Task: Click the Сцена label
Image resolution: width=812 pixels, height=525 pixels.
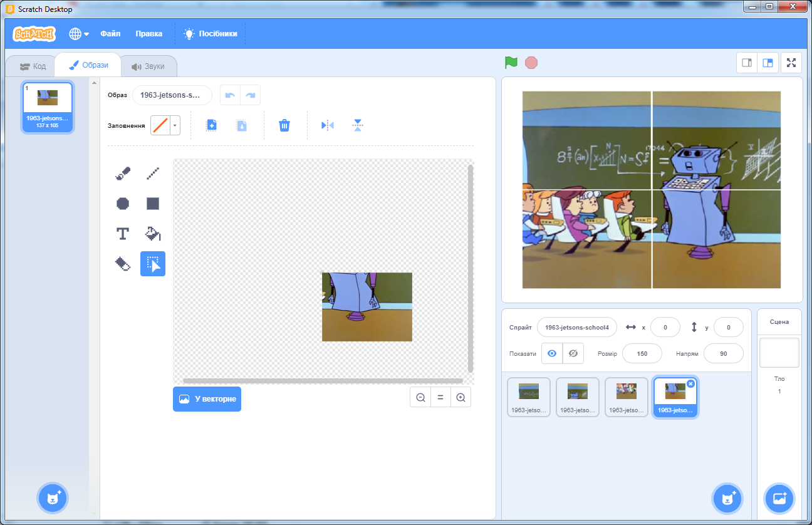Action: click(x=779, y=321)
